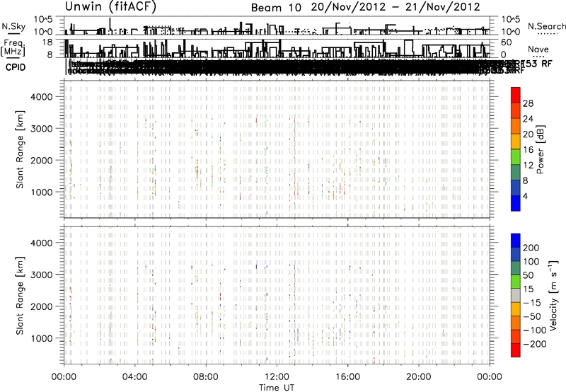Pick the velocity segment between 100 and 200
566x392 pixels.
click(x=516, y=255)
